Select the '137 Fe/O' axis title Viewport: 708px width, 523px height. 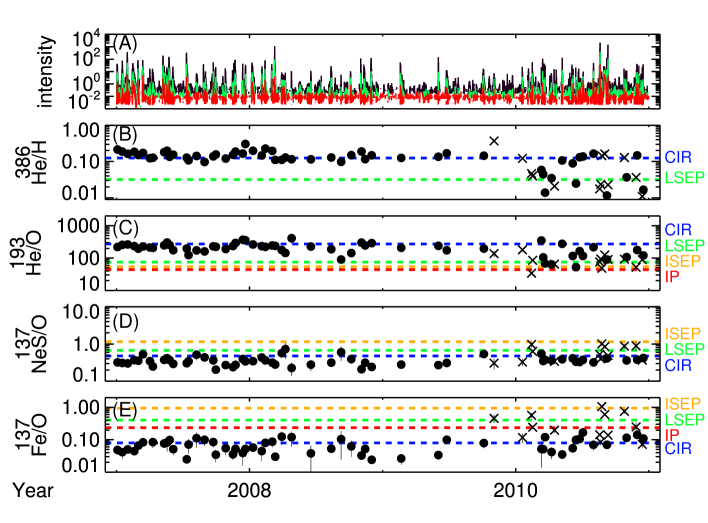pos(31,434)
